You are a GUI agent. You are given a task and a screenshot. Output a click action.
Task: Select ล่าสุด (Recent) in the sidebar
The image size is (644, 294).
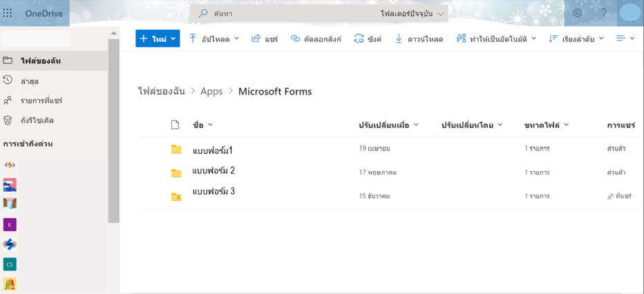[x=30, y=81]
